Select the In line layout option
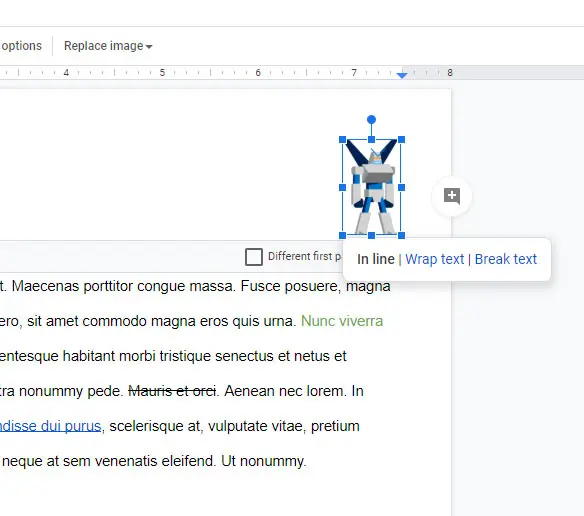This screenshot has width=584, height=516. click(x=375, y=259)
